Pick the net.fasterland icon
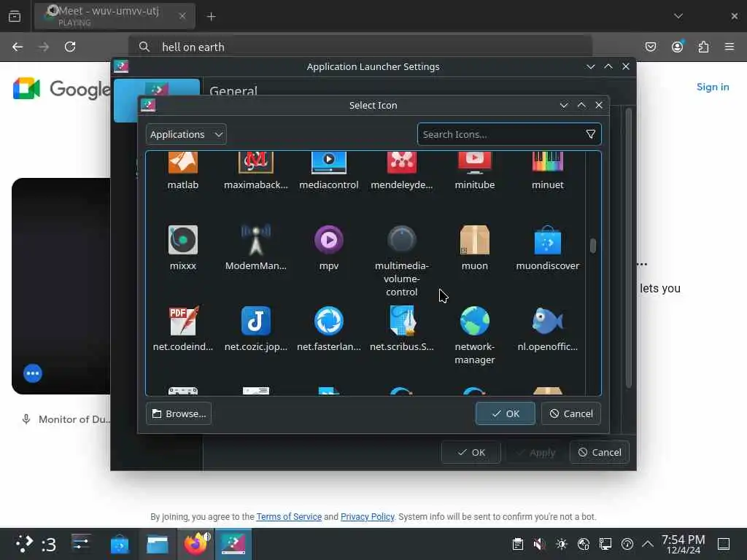 [329, 321]
